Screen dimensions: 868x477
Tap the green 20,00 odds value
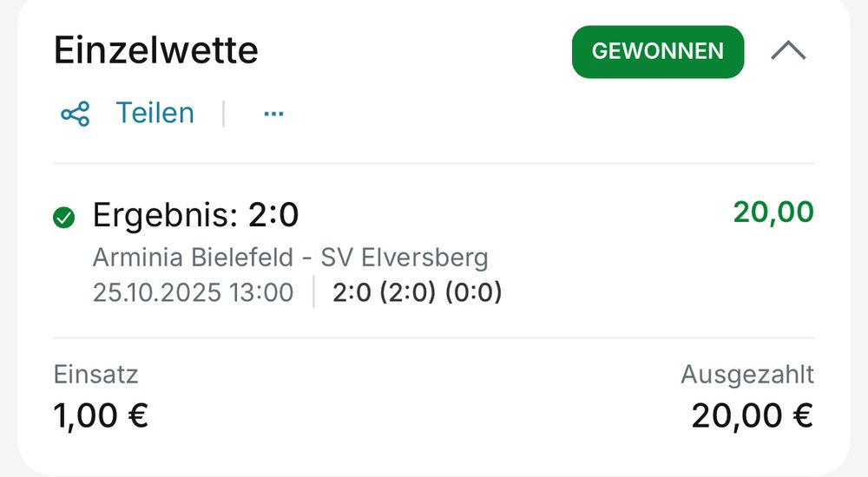(x=773, y=212)
